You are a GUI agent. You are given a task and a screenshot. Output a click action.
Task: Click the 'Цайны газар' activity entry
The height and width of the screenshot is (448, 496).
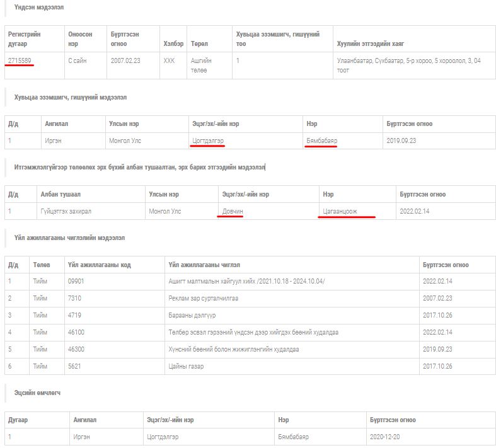[187, 366]
